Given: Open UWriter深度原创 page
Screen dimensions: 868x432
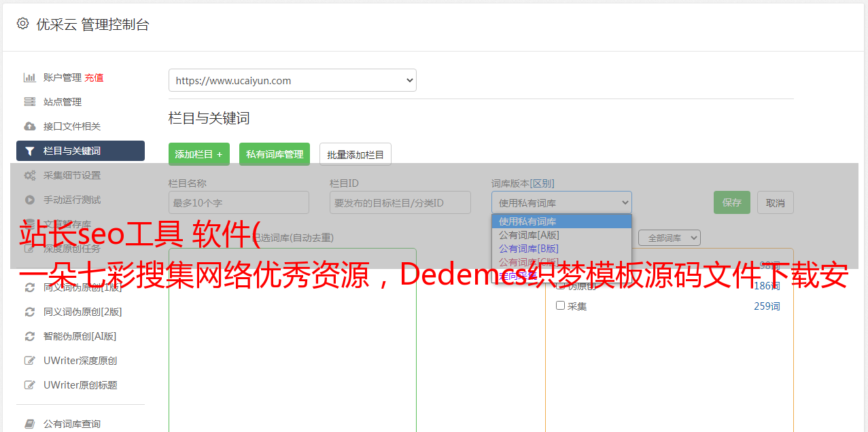Looking at the screenshot, I should pos(80,361).
